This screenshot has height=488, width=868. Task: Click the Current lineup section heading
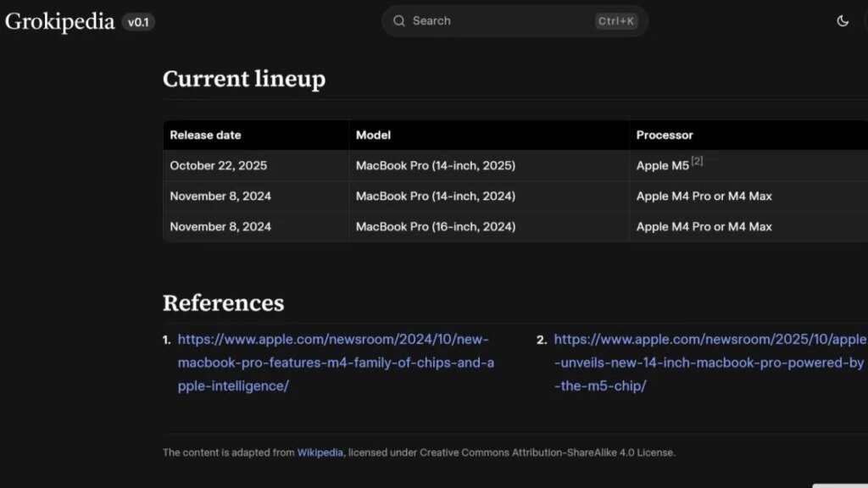pos(244,79)
